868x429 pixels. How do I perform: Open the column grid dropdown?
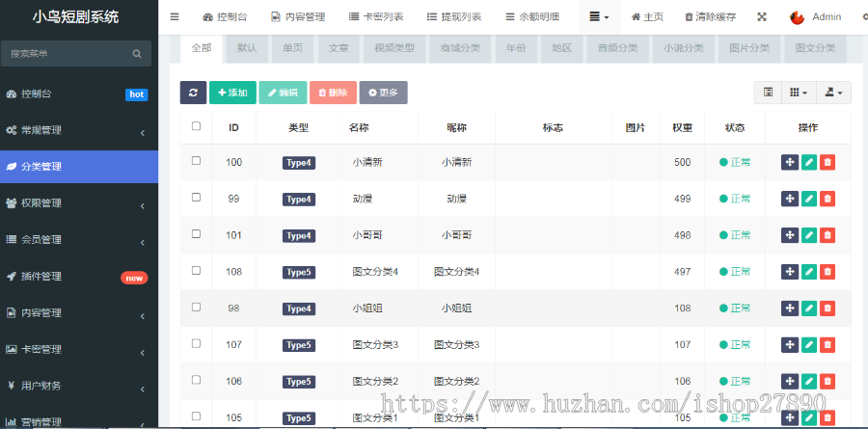[x=798, y=93]
